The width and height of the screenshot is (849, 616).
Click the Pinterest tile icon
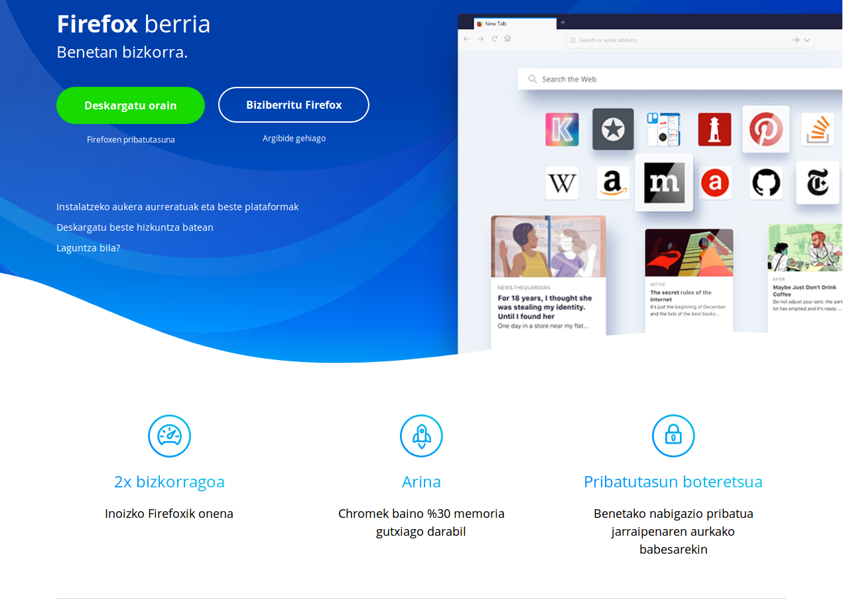766,129
